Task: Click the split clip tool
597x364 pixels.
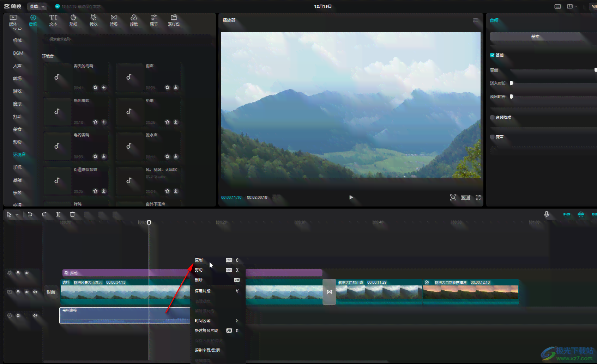Action: point(58,214)
